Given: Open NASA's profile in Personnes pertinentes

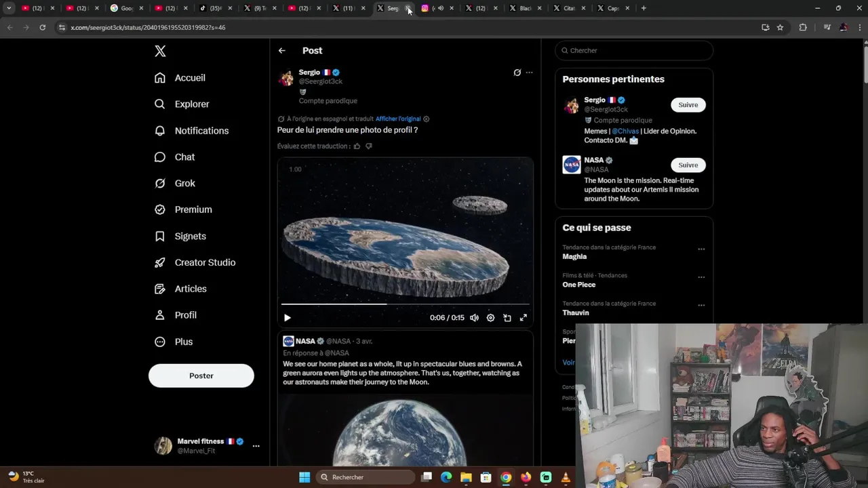Looking at the screenshot, I should (x=593, y=161).
